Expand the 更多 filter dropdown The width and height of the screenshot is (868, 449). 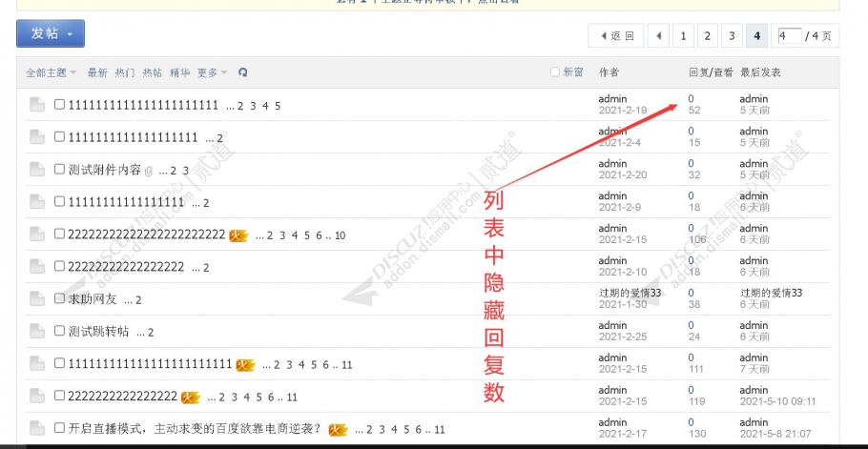(x=212, y=72)
